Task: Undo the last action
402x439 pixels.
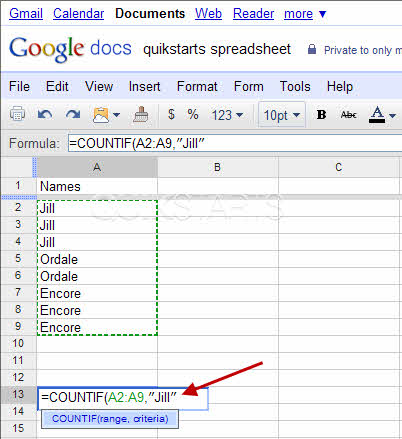Action: pyautogui.click(x=45, y=115)
